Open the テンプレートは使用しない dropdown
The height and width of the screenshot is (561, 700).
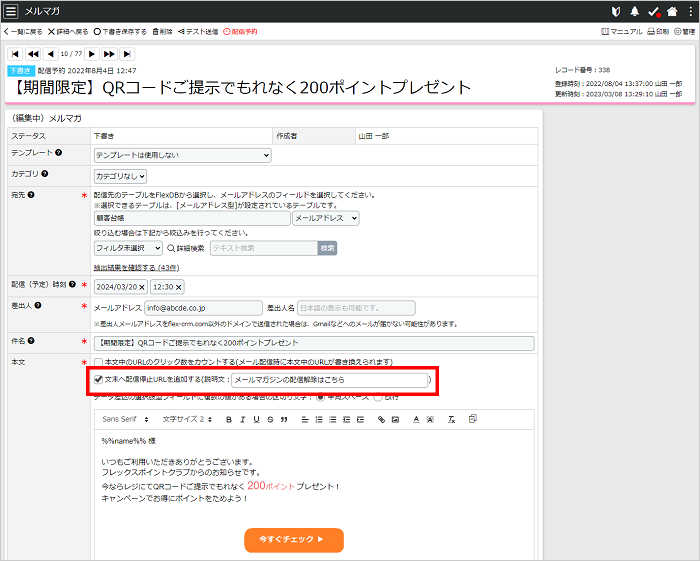(x=183, y=155)
